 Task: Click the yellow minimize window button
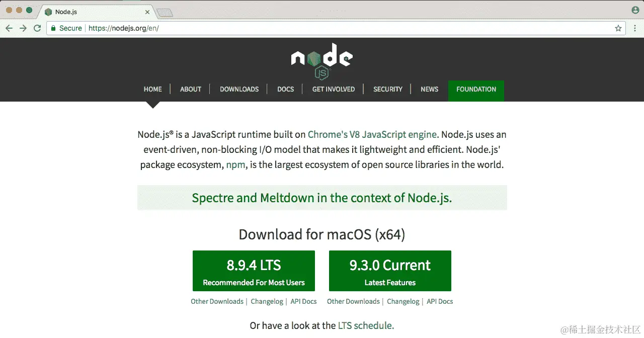pyautogui.click(x=19, y=10)
